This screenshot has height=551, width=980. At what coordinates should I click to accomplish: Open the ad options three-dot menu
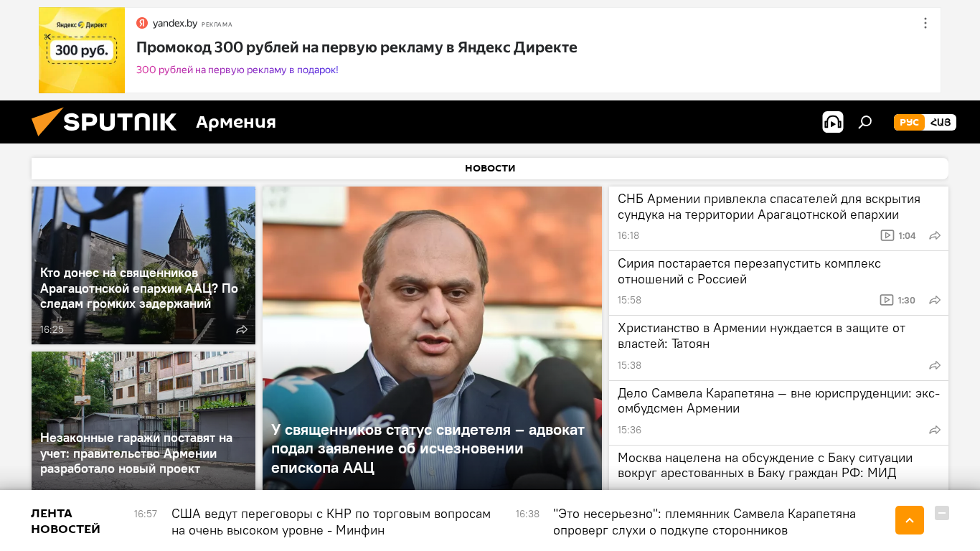click(x=925, y=23)
